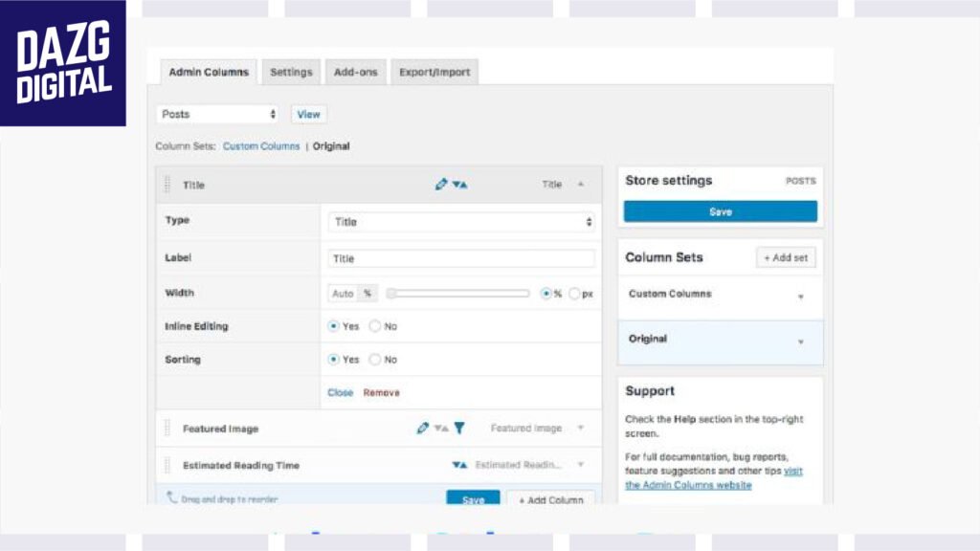Image resolution: width=980 pixels, height=551 pixels.
Task: Click the Original column set text
Action: click(331, 146)
